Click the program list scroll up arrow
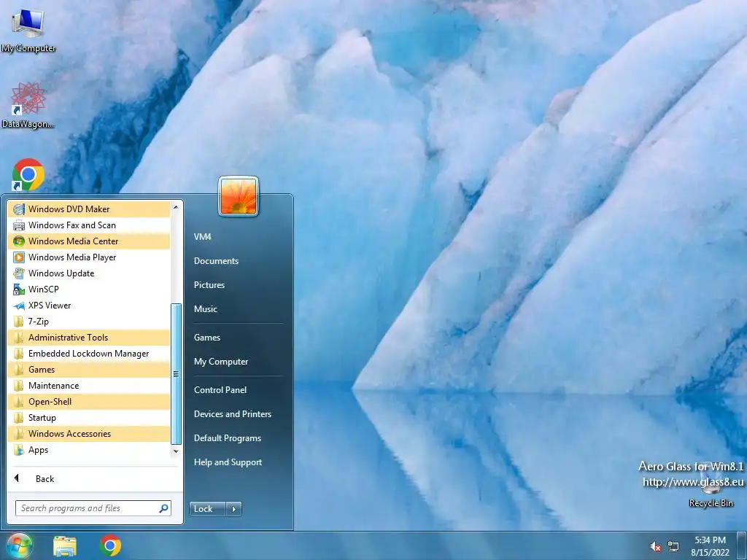Screen dimensions: 747x560 point(176,207)
